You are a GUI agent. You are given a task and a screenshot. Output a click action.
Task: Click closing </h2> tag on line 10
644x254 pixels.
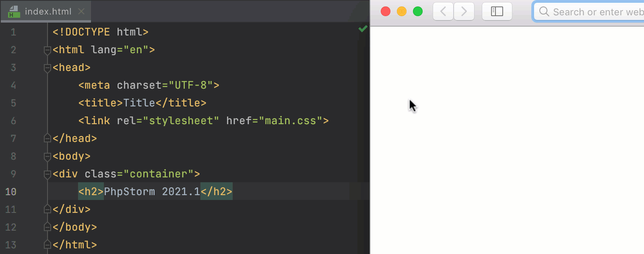[x=217, y=192]
